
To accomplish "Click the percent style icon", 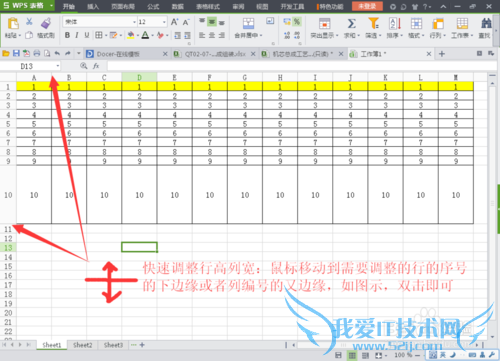I will click(x=297, y=22).
